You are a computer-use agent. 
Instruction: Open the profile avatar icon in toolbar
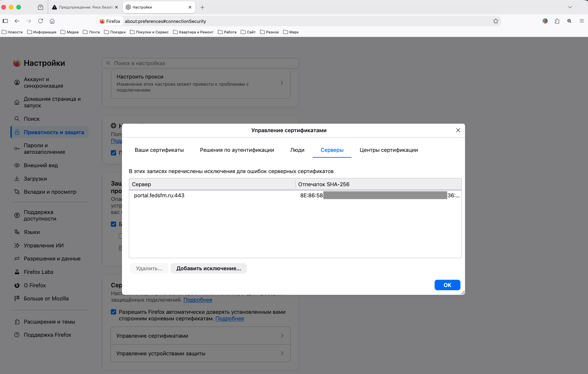point(545,21)
